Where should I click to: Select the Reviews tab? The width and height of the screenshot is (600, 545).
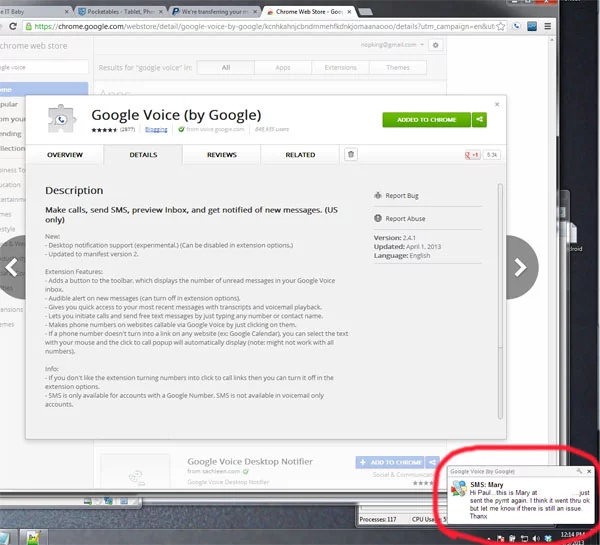pyautogui.click(x=222, y=155)
